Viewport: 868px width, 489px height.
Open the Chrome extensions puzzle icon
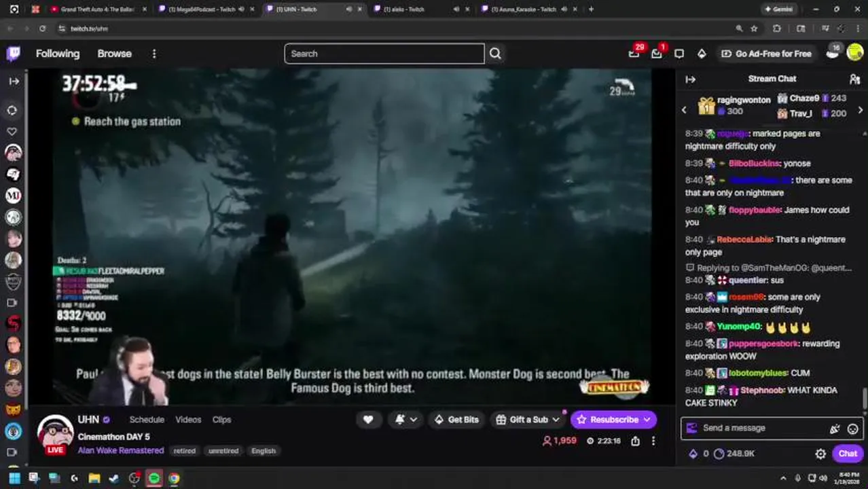pos(777,29)
